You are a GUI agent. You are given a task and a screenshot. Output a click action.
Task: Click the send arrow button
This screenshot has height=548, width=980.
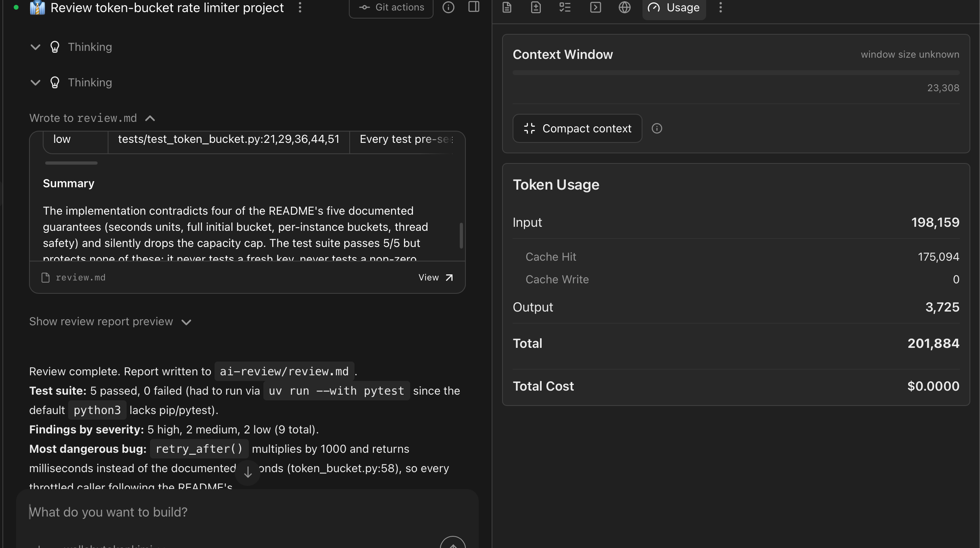(453, 543)
